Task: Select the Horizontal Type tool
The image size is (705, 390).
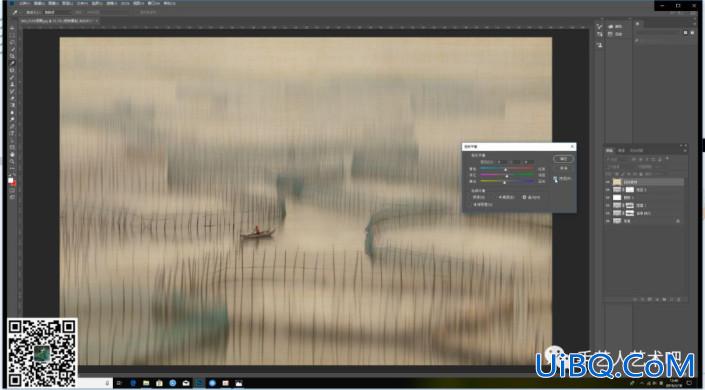Action: (x=13, y=133)
